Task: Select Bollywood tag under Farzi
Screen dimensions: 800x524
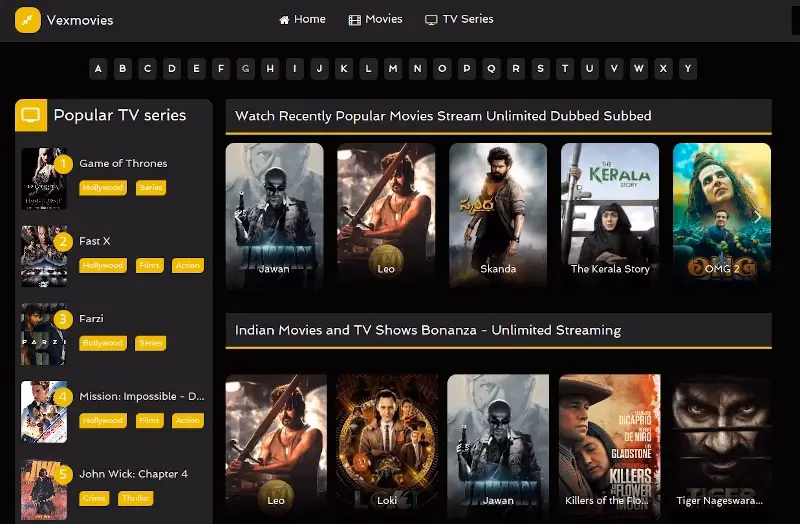Action: (103, 343)
